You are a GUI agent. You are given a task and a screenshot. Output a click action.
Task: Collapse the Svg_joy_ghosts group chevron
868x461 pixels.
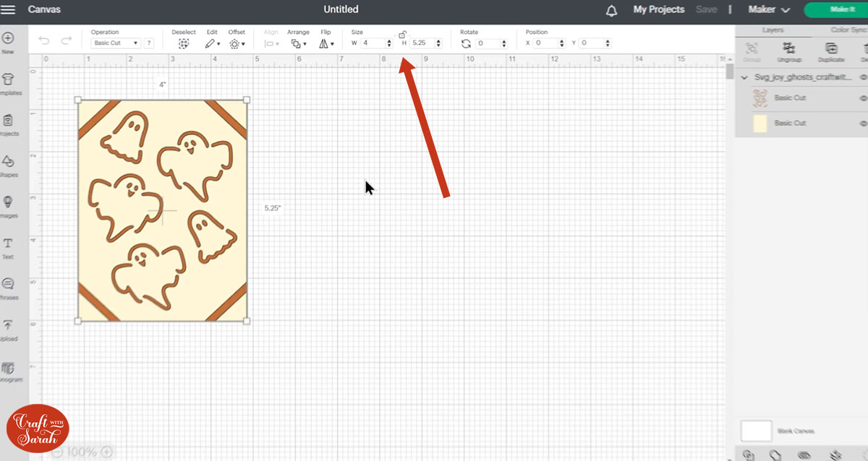coord(746,77)
